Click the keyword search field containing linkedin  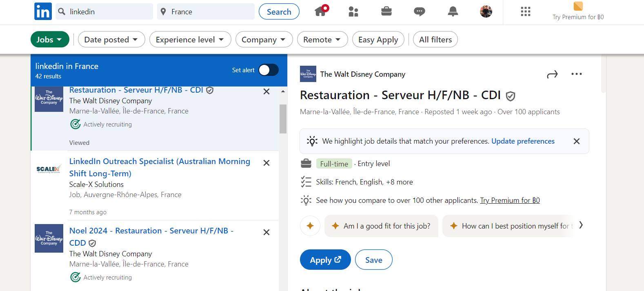pyautogui.click(x=104, y=11)
